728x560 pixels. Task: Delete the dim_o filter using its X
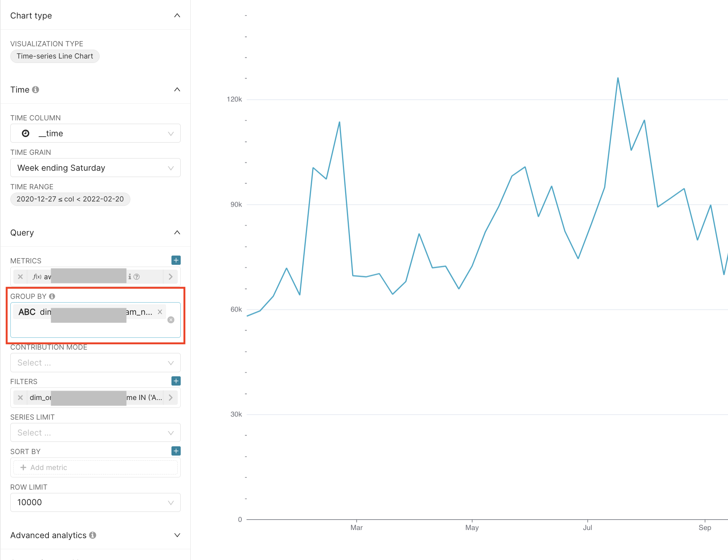pyautogui.click(x=20, y=397)
